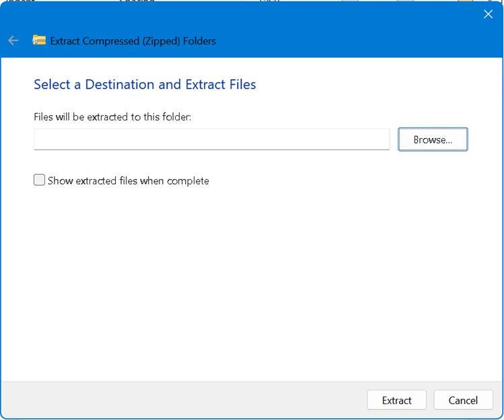504x420 pixels.
Task: Click the gray footer area beside the Extract button
Action: click(183, 400)
